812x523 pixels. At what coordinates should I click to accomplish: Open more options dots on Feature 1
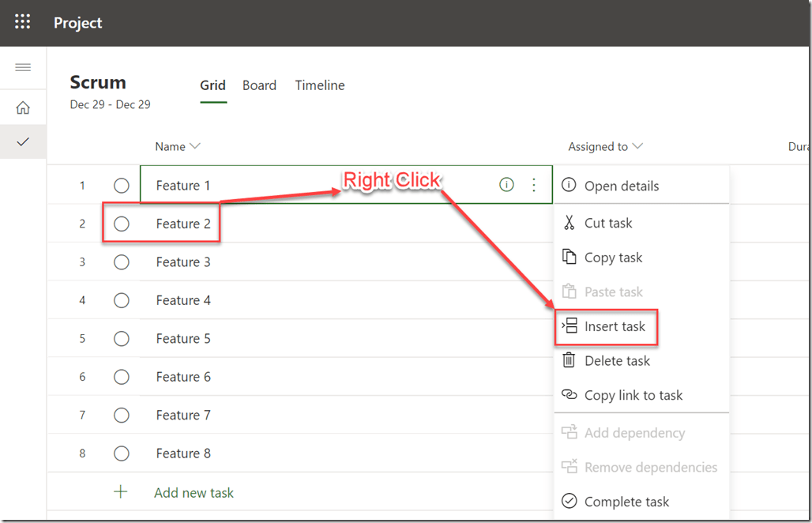point(534,185)
